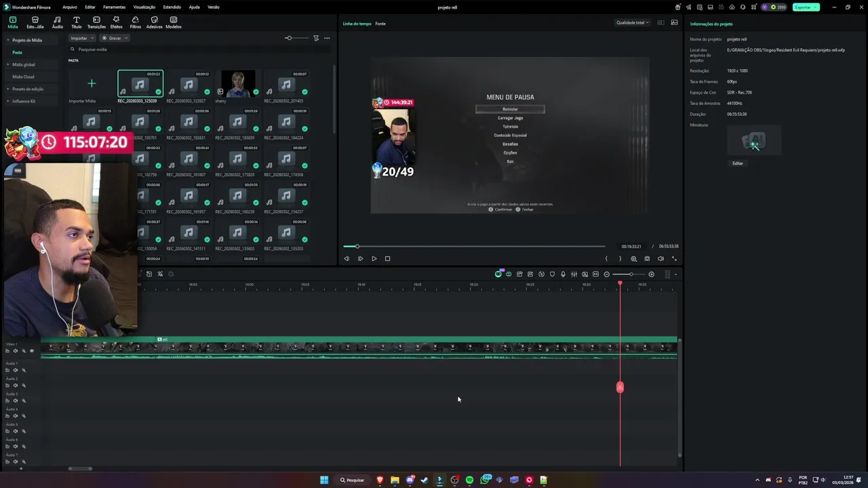This screenshot has width=868, height=488.
Task: Open the Modelos library tab
Action: (x=174, y=22)
